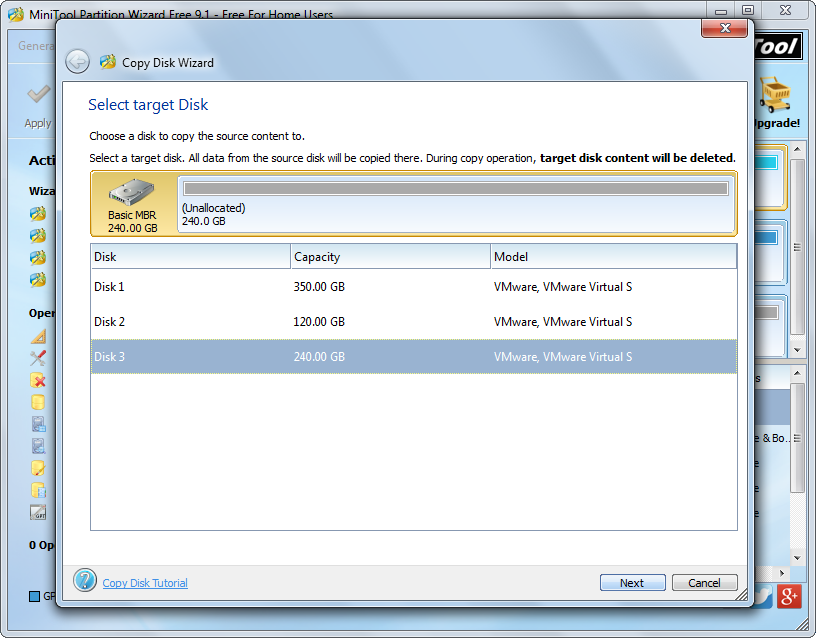Click the plain yellow cylinder copy disk icon
Viewport: 816px width, 638px height.
tap(38, 402)
